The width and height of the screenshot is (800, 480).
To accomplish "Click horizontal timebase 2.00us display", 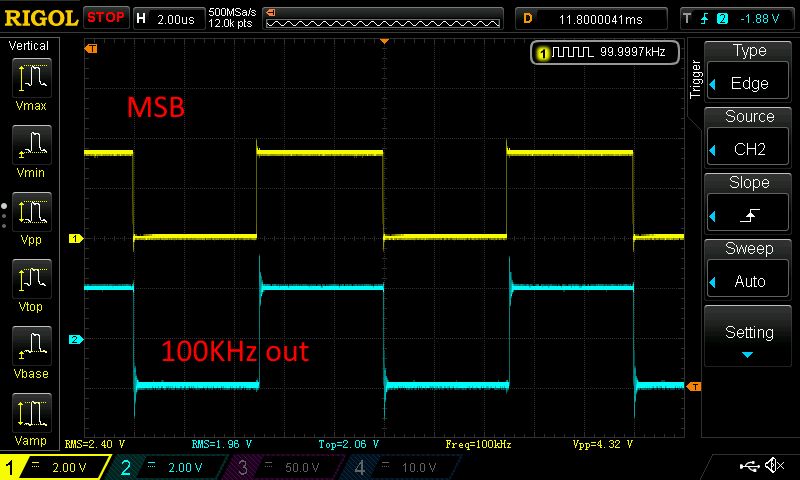I will 169,19.
